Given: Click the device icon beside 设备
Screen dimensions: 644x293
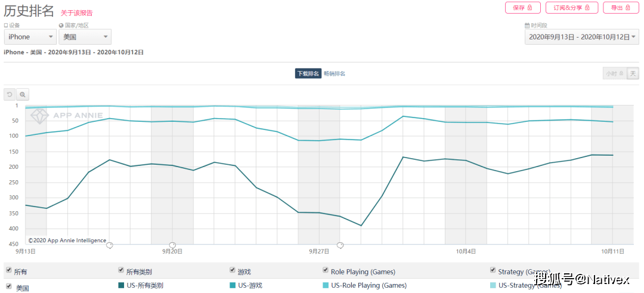Looking at the screenshot, I should point(6,26).
